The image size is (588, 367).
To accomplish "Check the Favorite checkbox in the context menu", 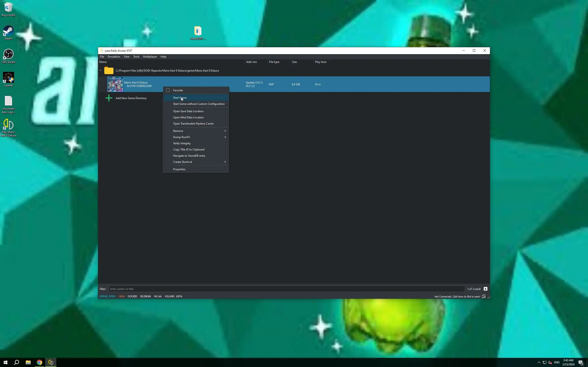I will (168, 90).
